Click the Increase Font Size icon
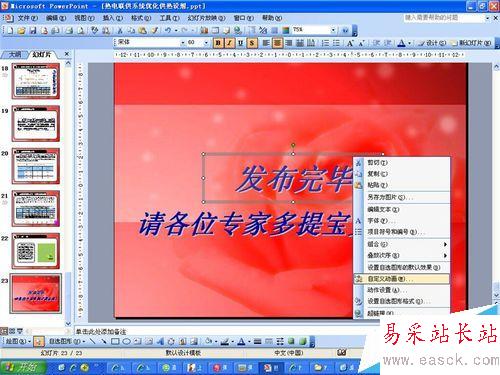 point(350,43)
